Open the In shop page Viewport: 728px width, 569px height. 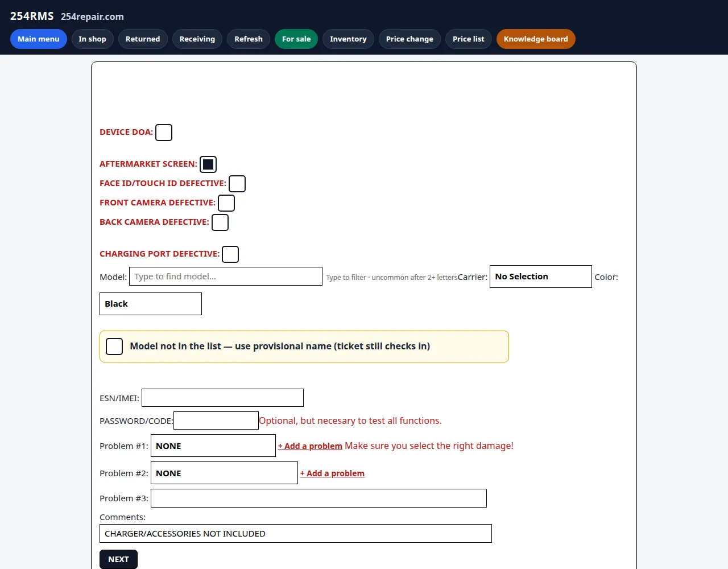[92, 39]
